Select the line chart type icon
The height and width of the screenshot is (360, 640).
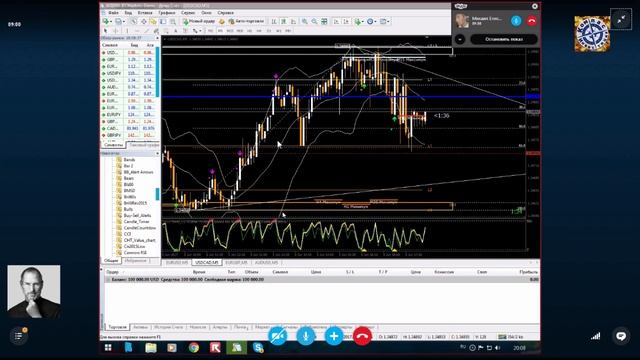pos(293,21)
